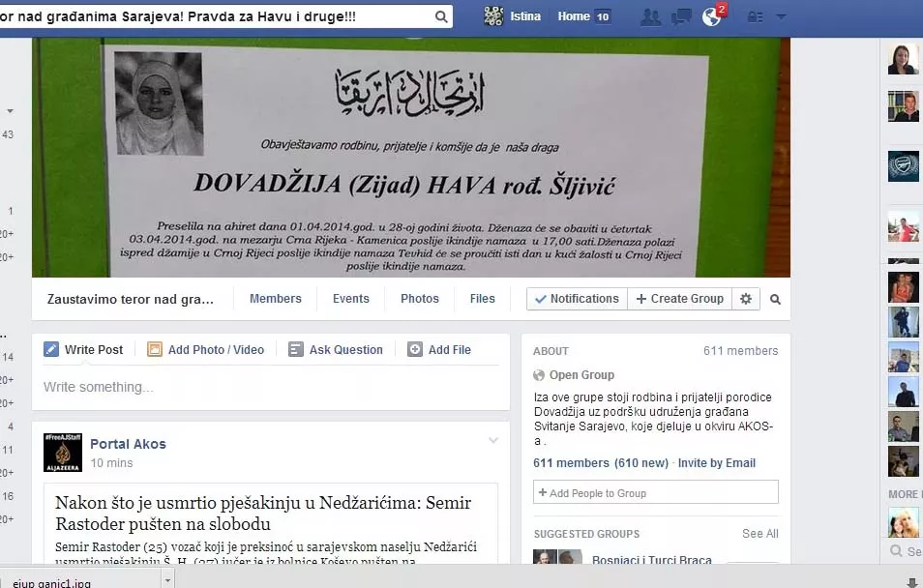Open the messages icon
This screenshot has width=923, height=588.
tap(681, 16)
